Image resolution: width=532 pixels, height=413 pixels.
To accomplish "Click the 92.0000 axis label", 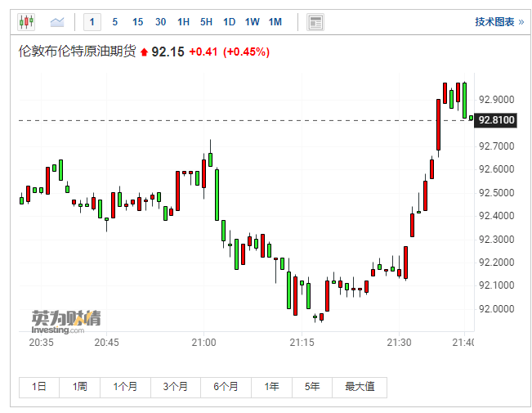I will [496, 309].
